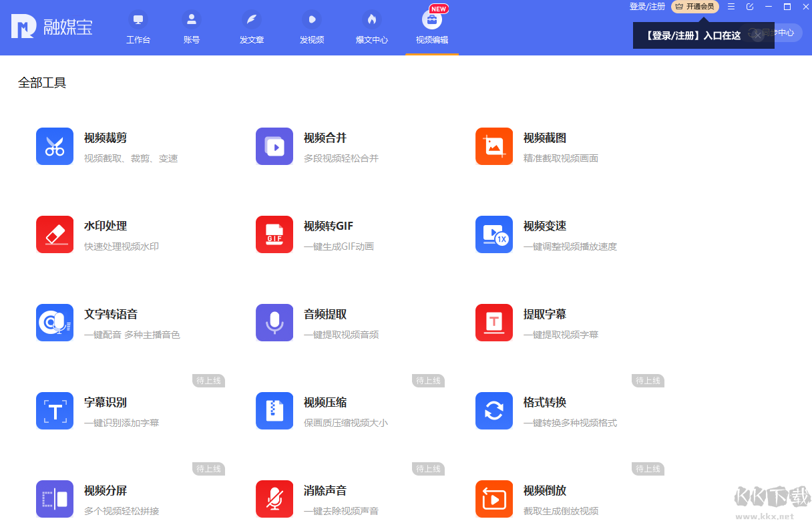812x521 pixels.
Task: Open the 视频转GIF converter icon
Action: [274, 234]
